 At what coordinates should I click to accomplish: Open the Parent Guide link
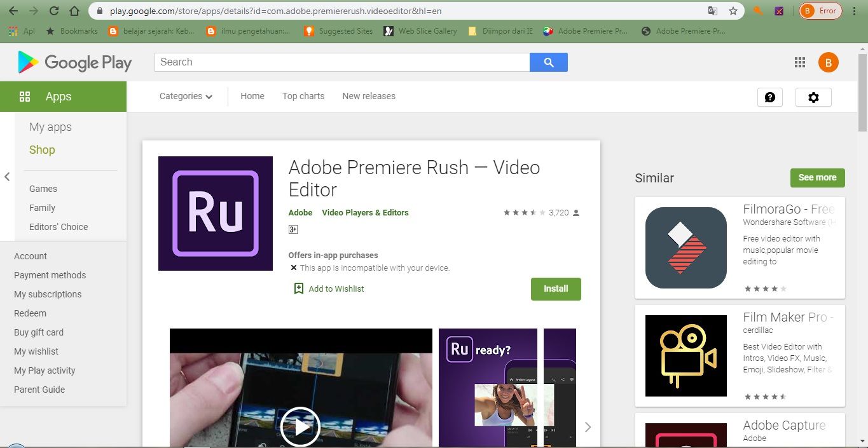click(39, 390)
